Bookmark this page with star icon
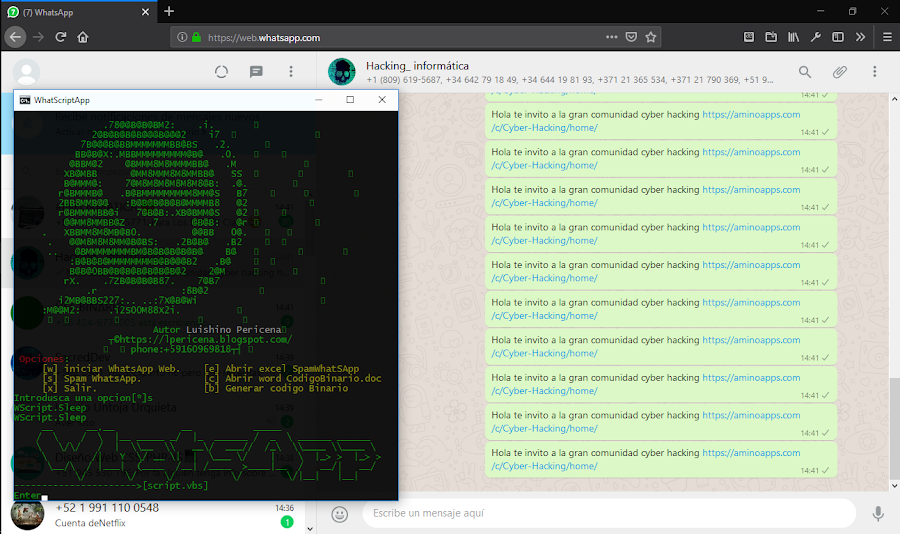900x534 pixels. point(650,37)
